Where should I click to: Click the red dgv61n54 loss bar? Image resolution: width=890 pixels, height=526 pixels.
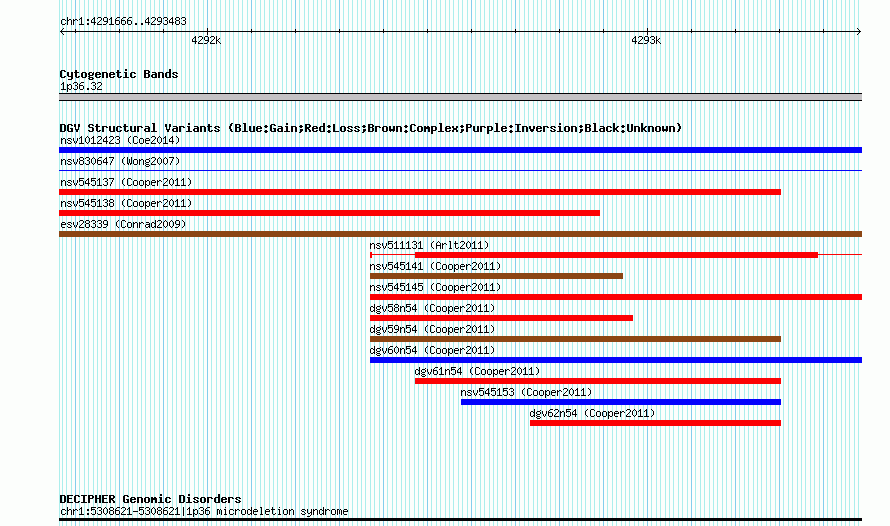click(x=598, y=381)
